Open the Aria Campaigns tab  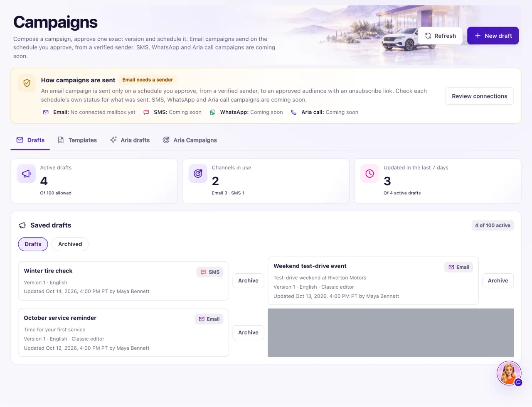190,140
